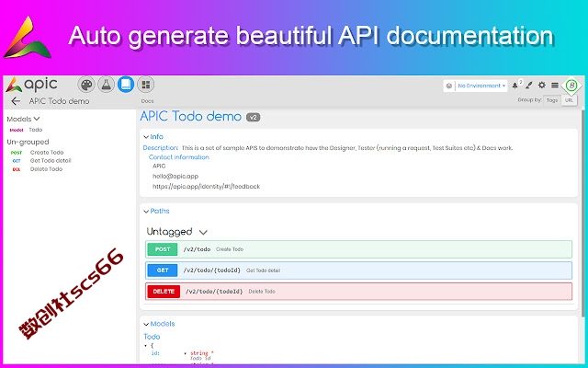The width and height of the screenshot is (588, 368).
Task: Open the Dashboard grid icon
Action: 145,85
